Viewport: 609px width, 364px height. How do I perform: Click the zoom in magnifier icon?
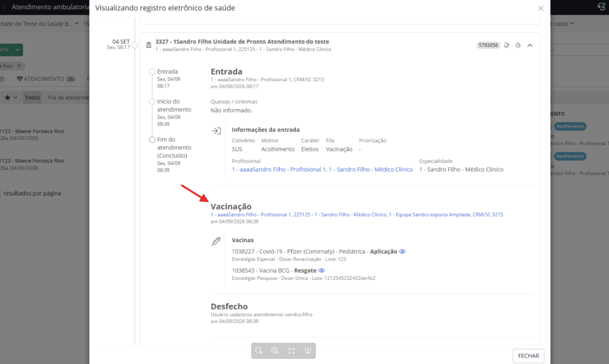pyautogui.click(x=275, y=350)
